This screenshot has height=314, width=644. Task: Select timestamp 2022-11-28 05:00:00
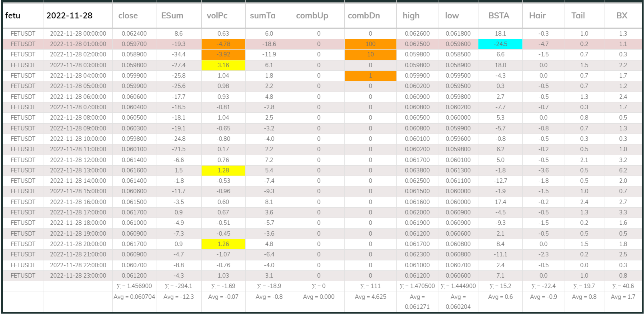78,86
